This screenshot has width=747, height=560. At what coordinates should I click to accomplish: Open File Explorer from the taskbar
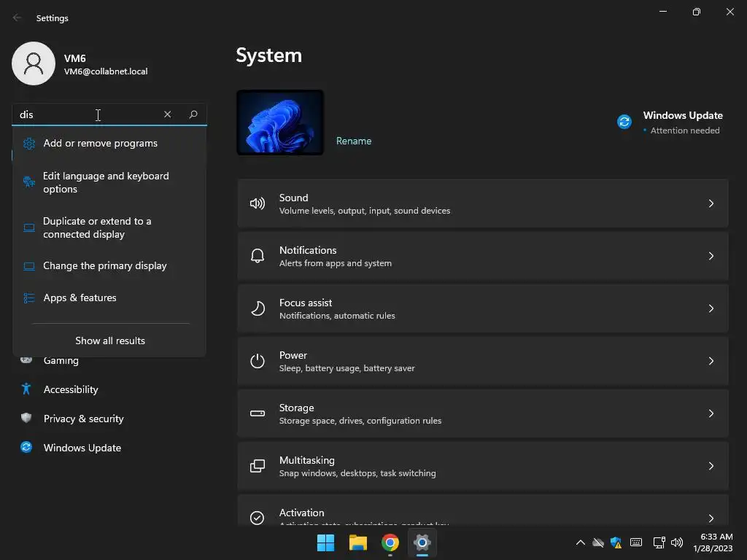pyautogui.click(x=357, y=542)
